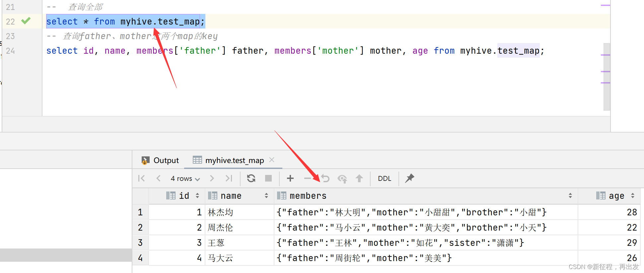Reload the table data
The image size is (644, 273).
pos(251,178)
